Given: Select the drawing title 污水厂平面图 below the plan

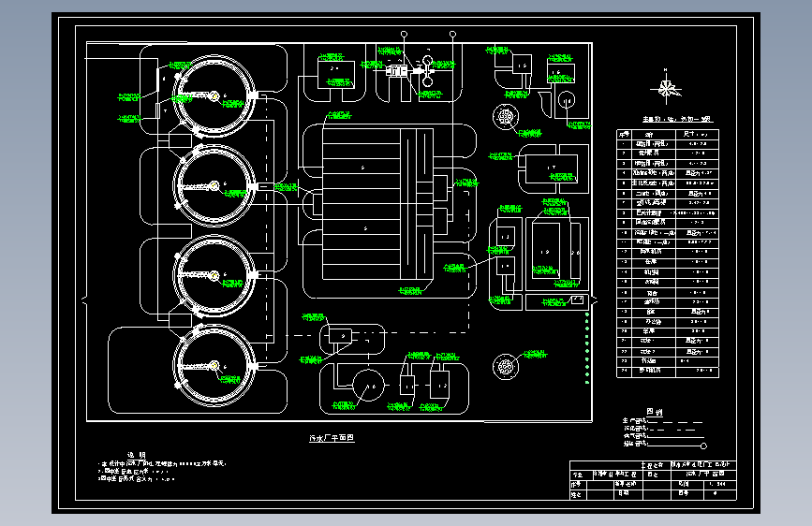Looking at the screenshot, I should click(x=332, y=438).
